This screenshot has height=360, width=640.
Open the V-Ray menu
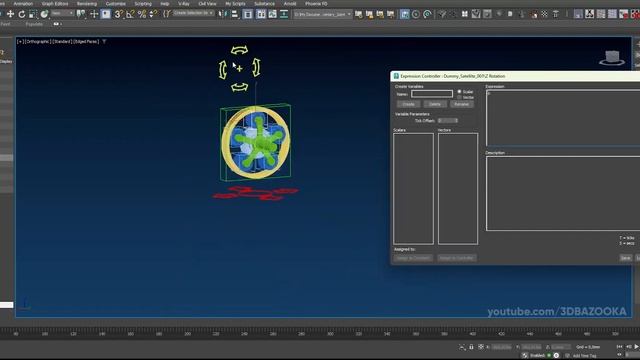point(184,4)
